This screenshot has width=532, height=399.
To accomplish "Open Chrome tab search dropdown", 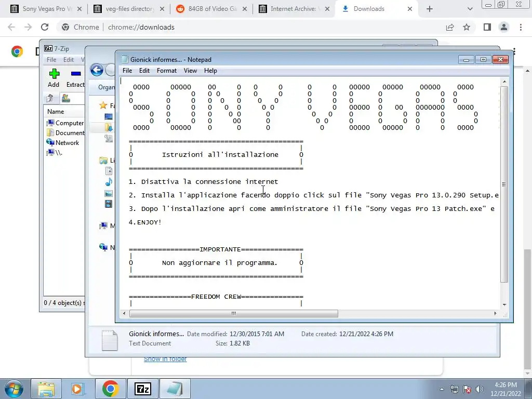I will (470, 9).
